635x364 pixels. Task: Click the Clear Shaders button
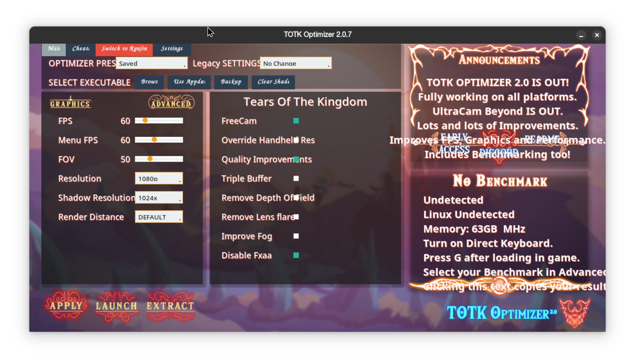pos(273,82)
